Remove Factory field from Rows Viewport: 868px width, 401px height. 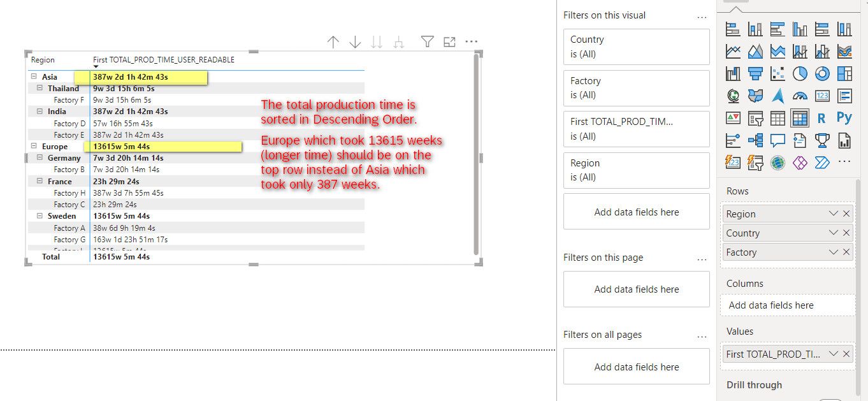(x=846, y=252)
